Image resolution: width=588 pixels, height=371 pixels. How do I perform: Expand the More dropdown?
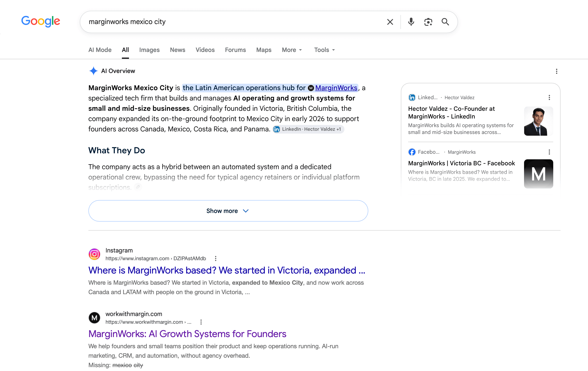tap(292, 50)
